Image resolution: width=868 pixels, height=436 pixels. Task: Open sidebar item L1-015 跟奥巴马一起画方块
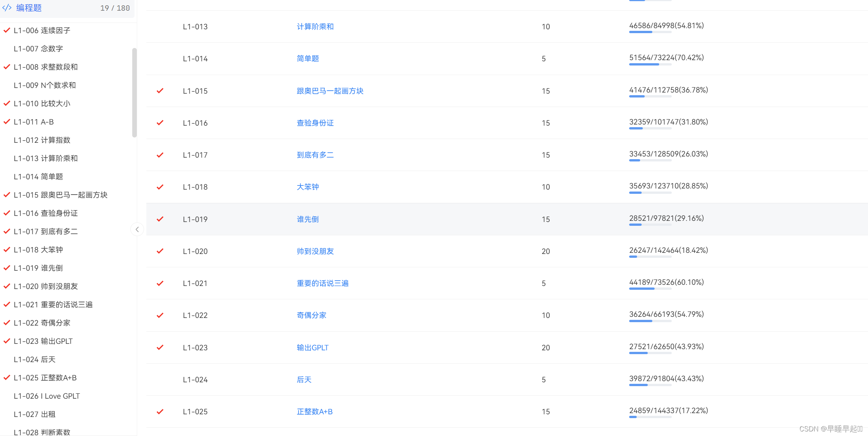pos(61,195)
